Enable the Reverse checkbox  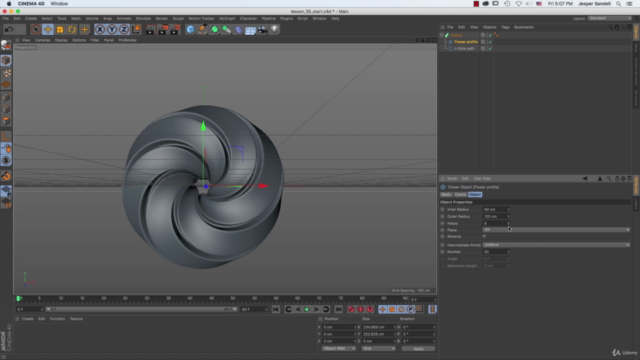[x=484, y=236]
